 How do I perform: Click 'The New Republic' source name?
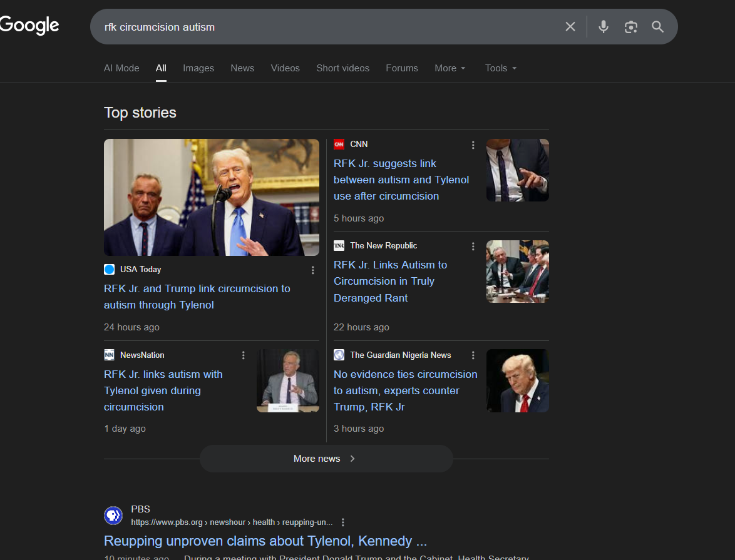click(383, 245)
